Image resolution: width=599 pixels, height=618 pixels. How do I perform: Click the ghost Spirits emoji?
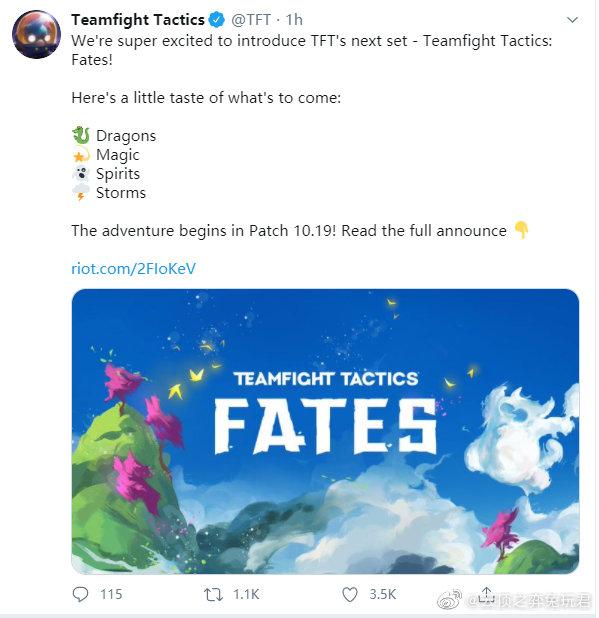click(81, 173)
